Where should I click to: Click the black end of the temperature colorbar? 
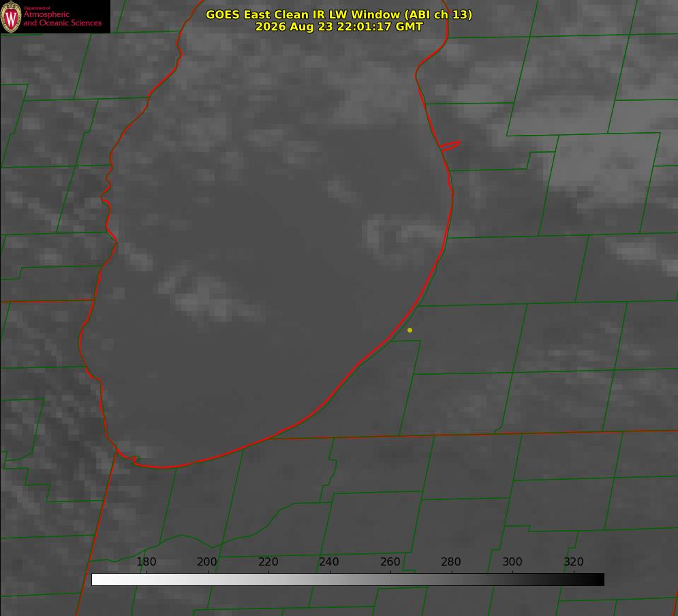tap(598, 580)
